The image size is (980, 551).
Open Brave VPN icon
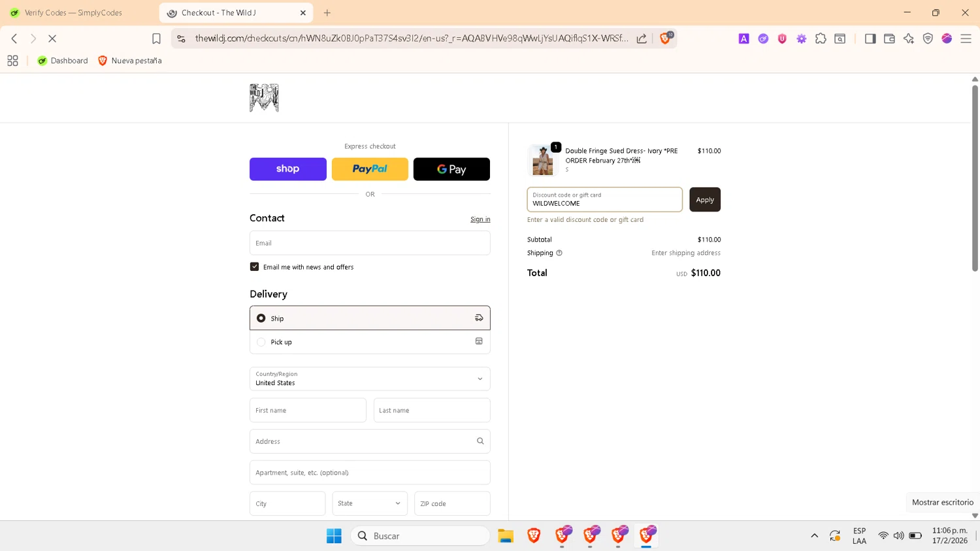(928, 39)
